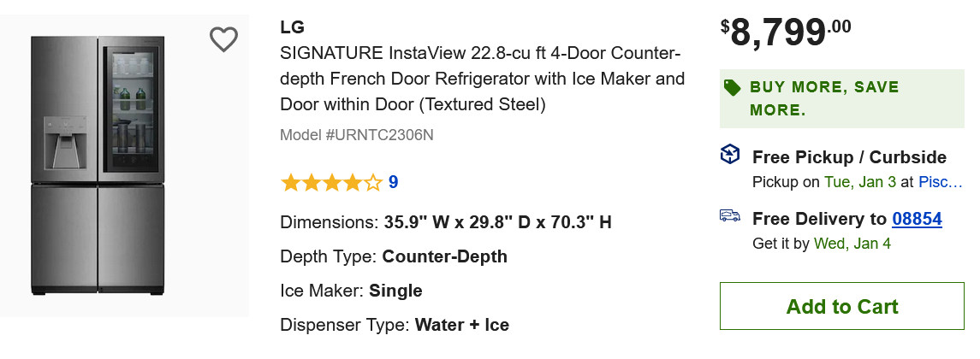Open the 9 reviews count link
Image resolution: width=980 pixels, height=359 pixels.
[x=393, y=182]
